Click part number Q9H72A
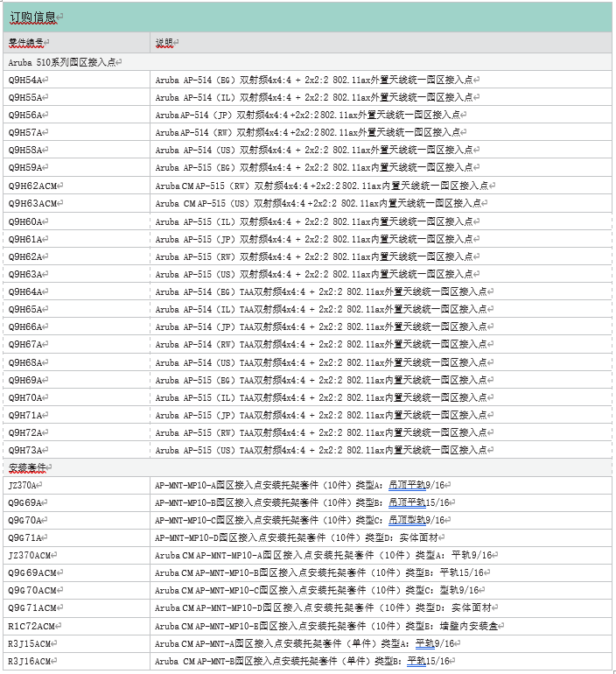The height and width of the screenshot is (674, 616). tap(25, 433)
